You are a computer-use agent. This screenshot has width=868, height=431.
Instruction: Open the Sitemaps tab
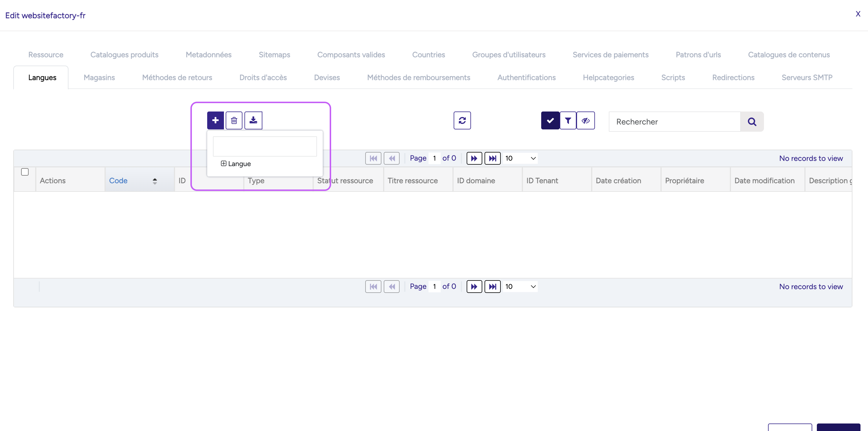point(274,55)
